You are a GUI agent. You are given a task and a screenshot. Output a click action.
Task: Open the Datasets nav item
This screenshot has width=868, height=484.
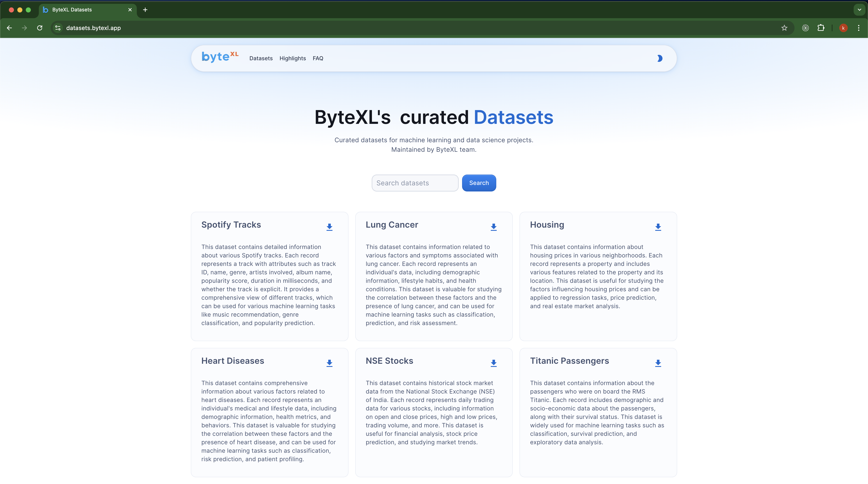[x=261, y=58]
